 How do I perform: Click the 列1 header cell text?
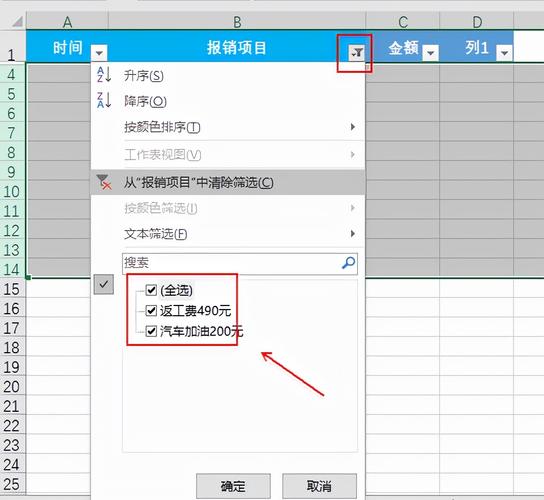477,48
